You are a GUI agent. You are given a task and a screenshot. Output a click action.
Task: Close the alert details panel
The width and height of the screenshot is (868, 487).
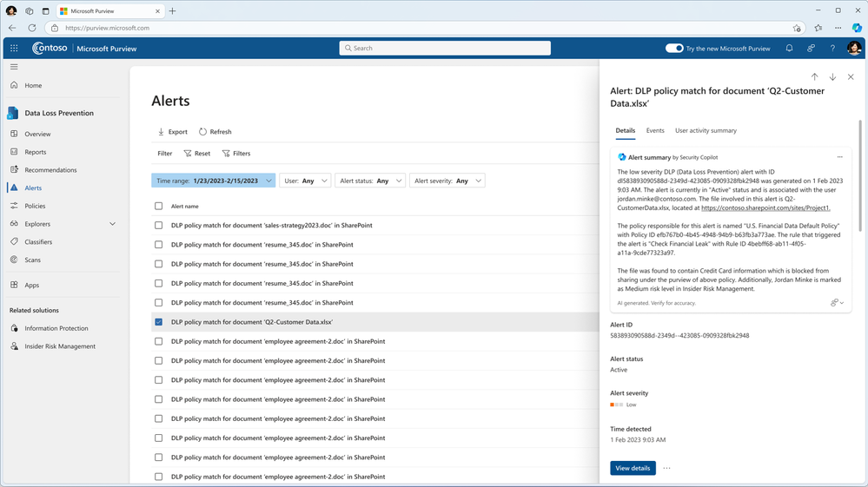851,77
